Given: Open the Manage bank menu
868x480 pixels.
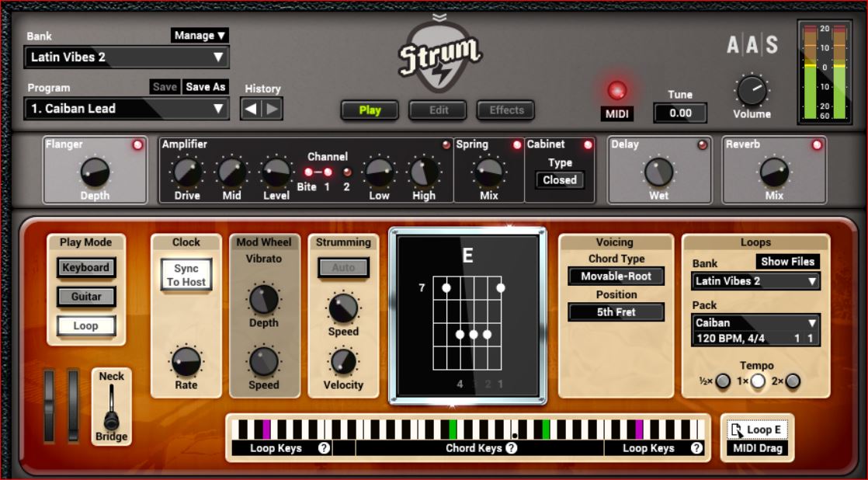Looking at the screenshot, I should click(x=200, y=36).
